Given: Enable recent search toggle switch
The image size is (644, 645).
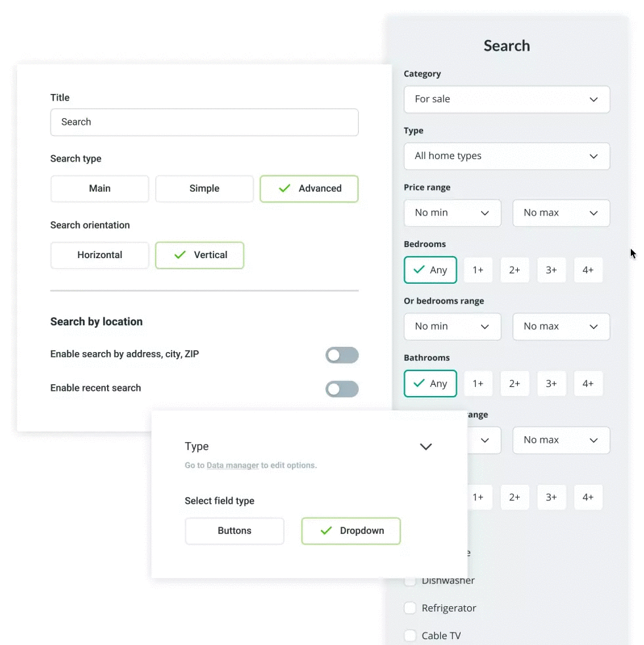Looking at the screenshot, I should point(342,389).
